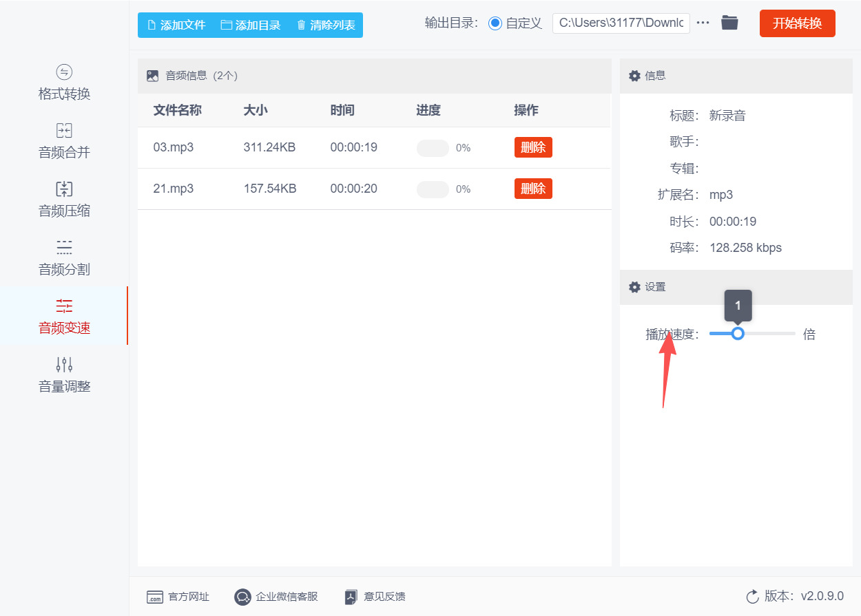Viewport: 861px width, 616px height.
Task: Click the v2.0.9.0 version text
Action: pyautogui.click(x=822, y=596)
